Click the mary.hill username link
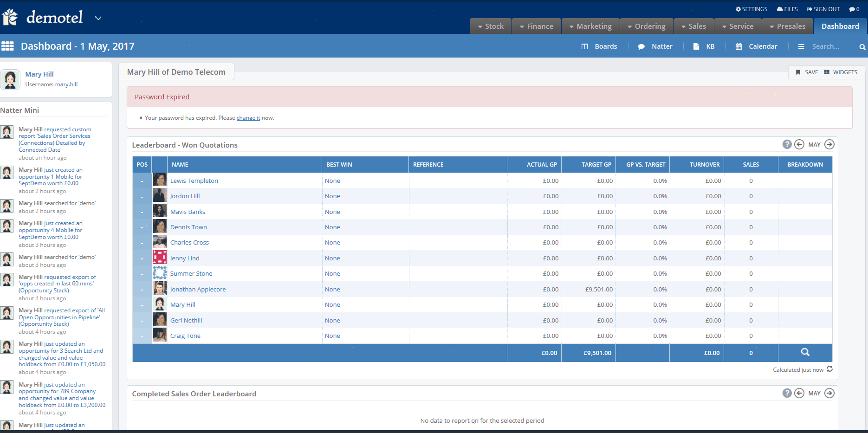The image size is (868, 433). point(66,84)
